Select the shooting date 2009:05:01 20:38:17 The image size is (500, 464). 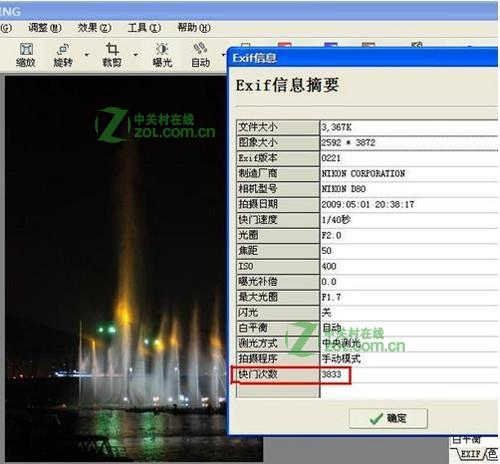pos(368,204)
